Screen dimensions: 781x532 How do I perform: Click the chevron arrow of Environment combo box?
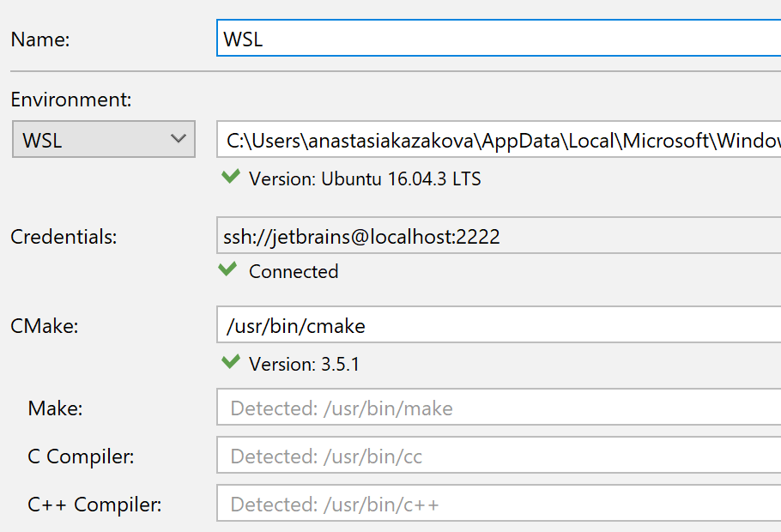pos(178,139)
